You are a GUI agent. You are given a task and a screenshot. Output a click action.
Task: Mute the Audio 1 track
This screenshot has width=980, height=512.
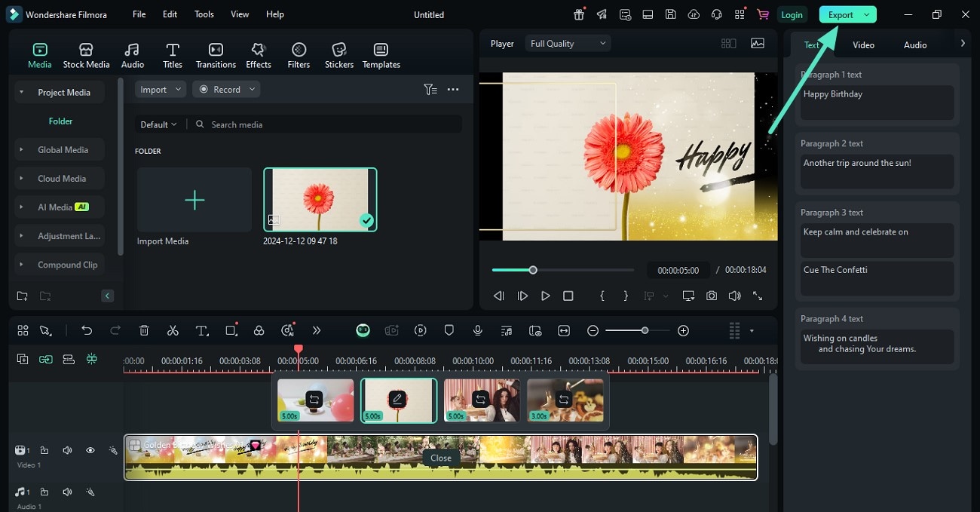coord(67,492)
